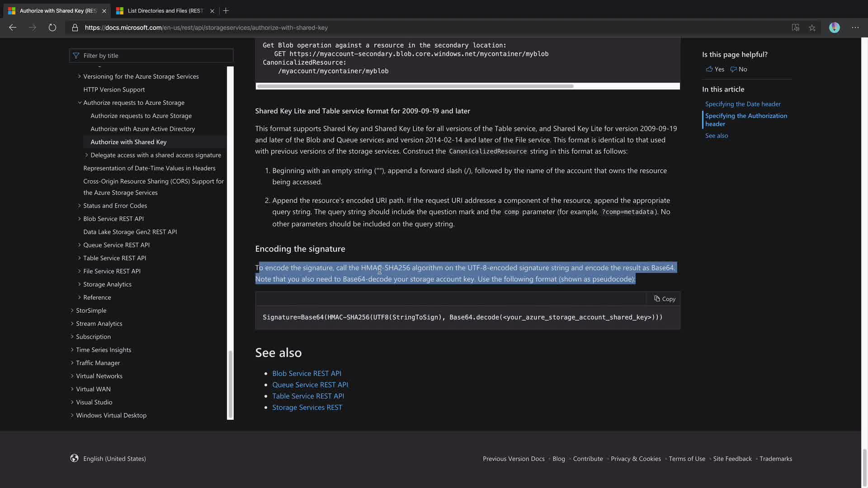Viewport: 868px width, 488px height.
Task: Click the favorites star icon
Action: [x=812, y=28]
